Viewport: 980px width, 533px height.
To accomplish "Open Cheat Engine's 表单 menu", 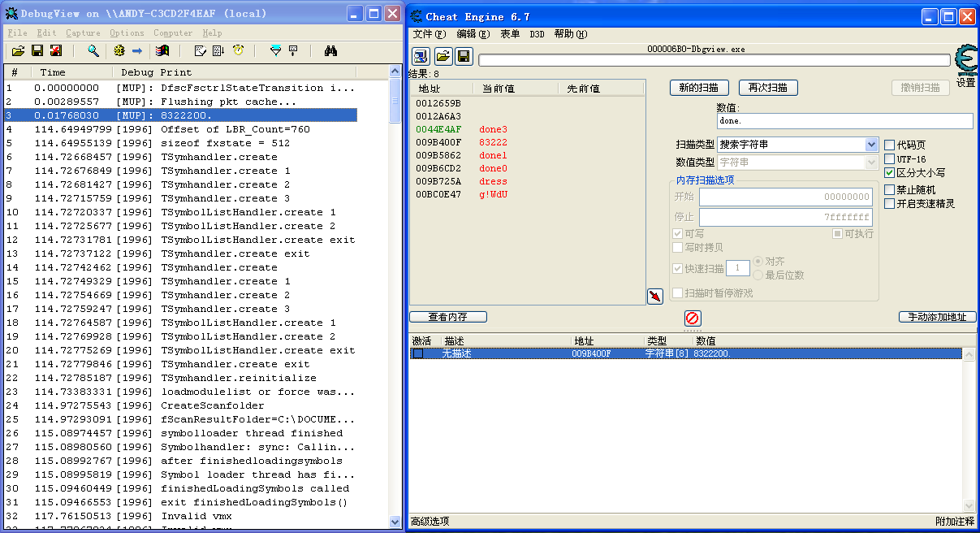I will click(x=510, y=34).
